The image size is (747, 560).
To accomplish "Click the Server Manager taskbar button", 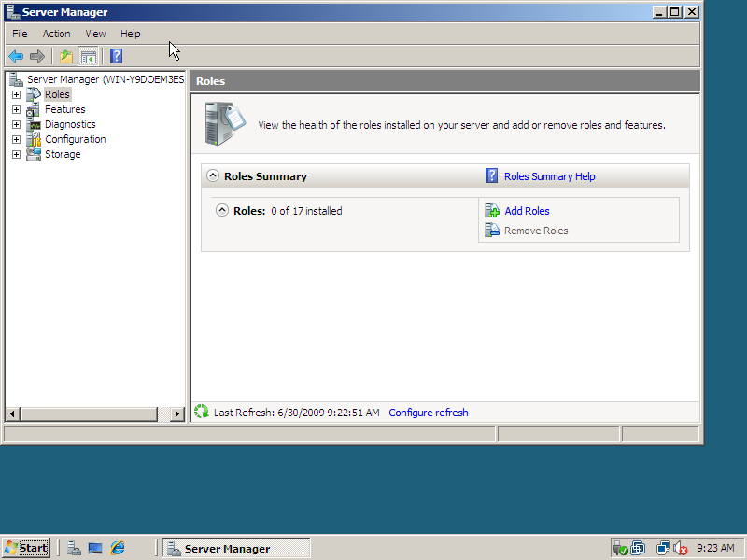I will (x=236, y=548).
